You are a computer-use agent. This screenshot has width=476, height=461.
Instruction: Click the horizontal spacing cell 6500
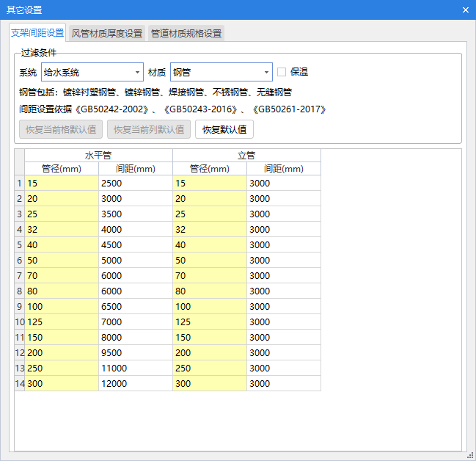coord(135,306)
